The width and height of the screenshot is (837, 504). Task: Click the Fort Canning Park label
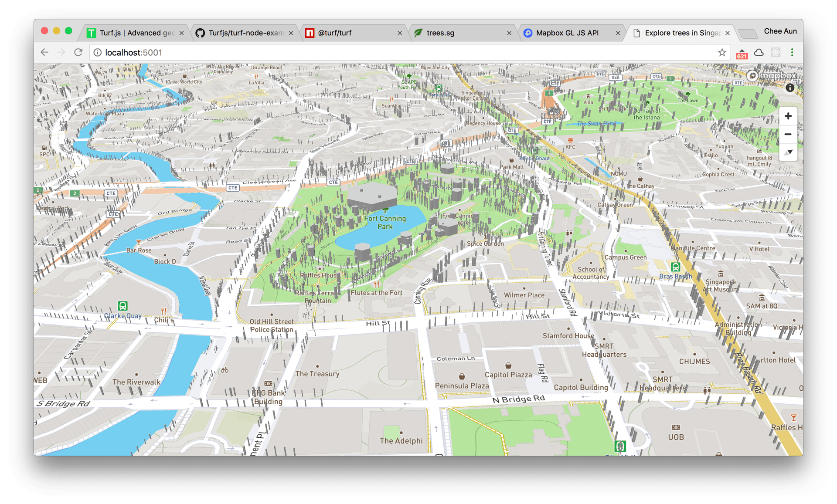pyautogui.click(x=385, y=222)
